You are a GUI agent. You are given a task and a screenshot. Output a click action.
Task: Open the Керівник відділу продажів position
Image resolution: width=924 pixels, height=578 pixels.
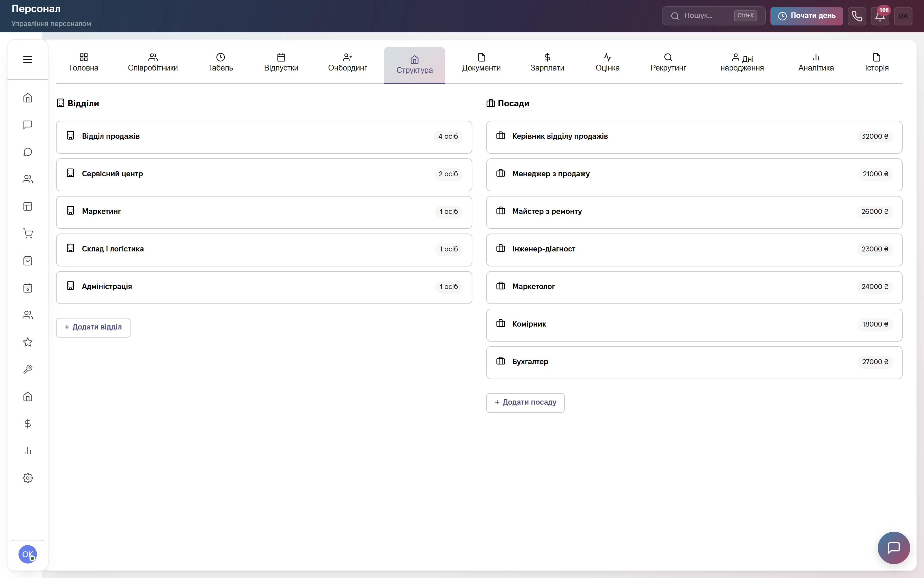(x=694, y=137)
